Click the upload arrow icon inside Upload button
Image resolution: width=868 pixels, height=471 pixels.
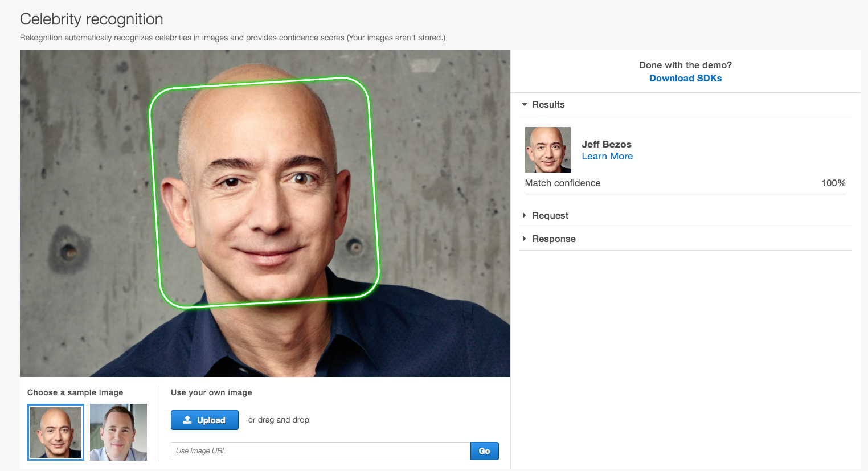tap(187, 420)
